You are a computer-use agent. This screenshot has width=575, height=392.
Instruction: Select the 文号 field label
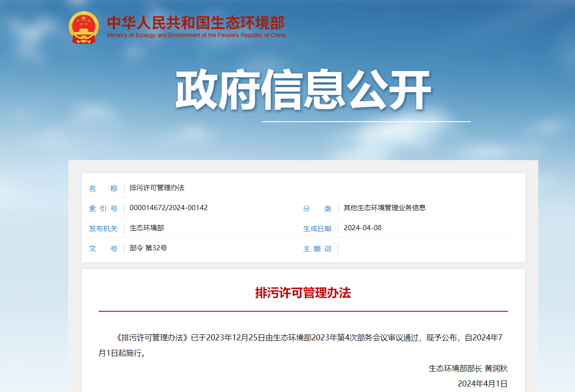103,249
